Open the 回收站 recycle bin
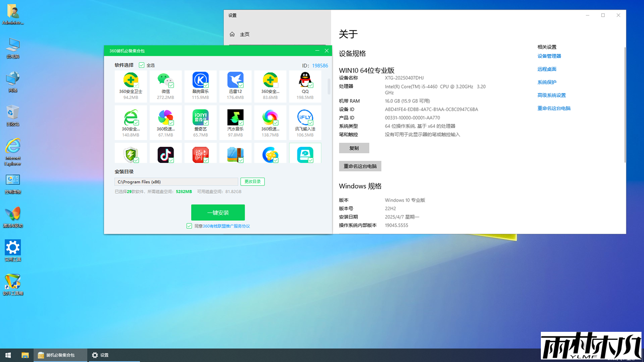Viewport: 644px width, 362px height. pos(13,115)
